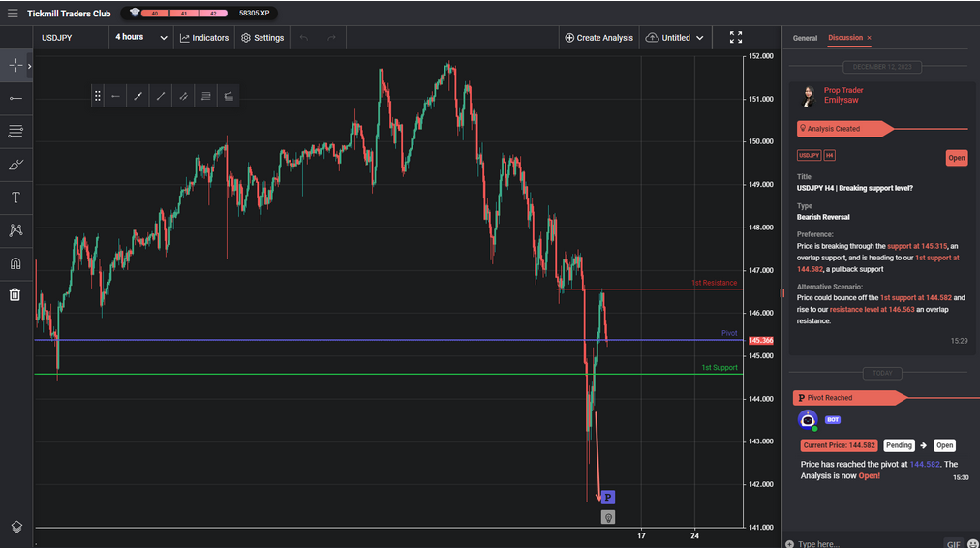Close the Discussion tab
Image resolution: width=980 pixels, height=548 pixels.
(x=869, y=38)
